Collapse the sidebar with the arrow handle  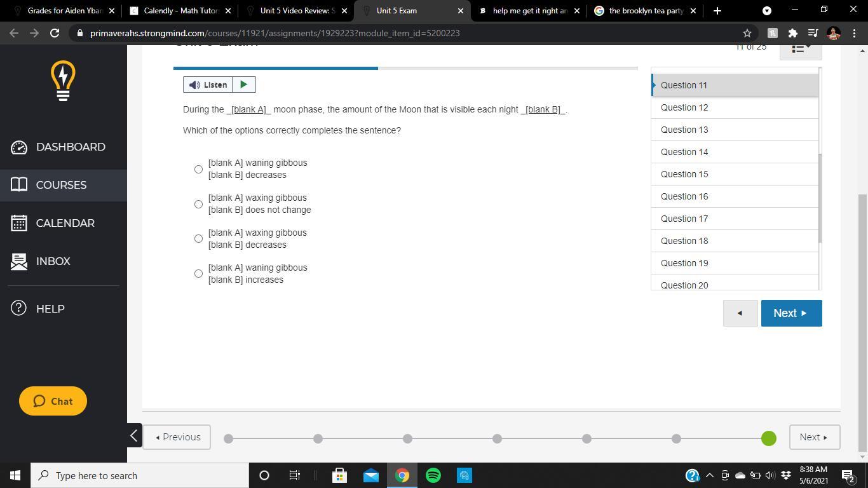[x=134, y=435]
